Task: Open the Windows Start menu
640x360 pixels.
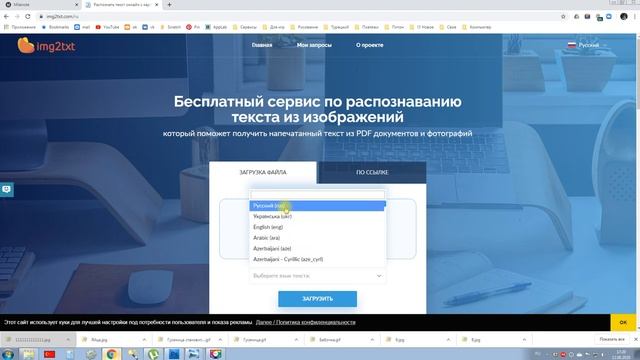Action: pos(7,354)
